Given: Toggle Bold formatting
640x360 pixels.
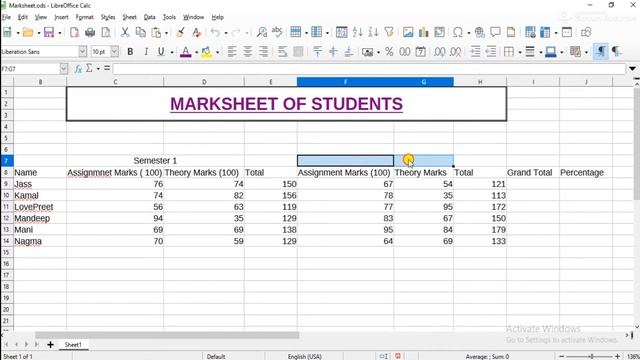Looking at the screenshot, I should coord(130,52).
